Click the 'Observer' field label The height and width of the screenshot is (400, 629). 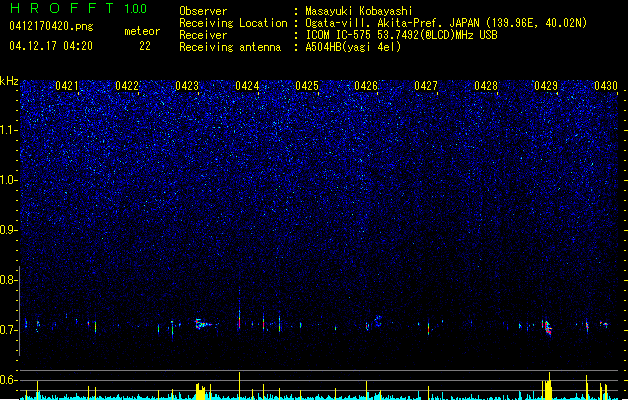203,11
